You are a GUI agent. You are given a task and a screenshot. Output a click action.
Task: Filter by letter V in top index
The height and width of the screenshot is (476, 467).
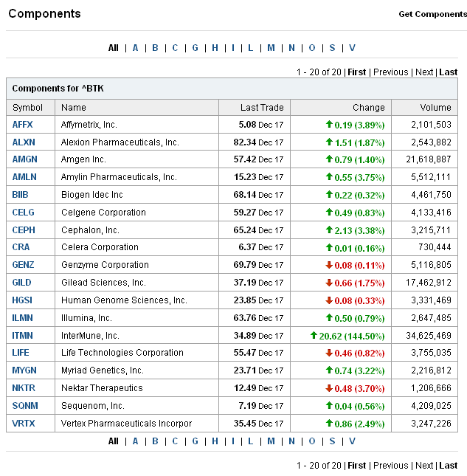pos(352,48)
